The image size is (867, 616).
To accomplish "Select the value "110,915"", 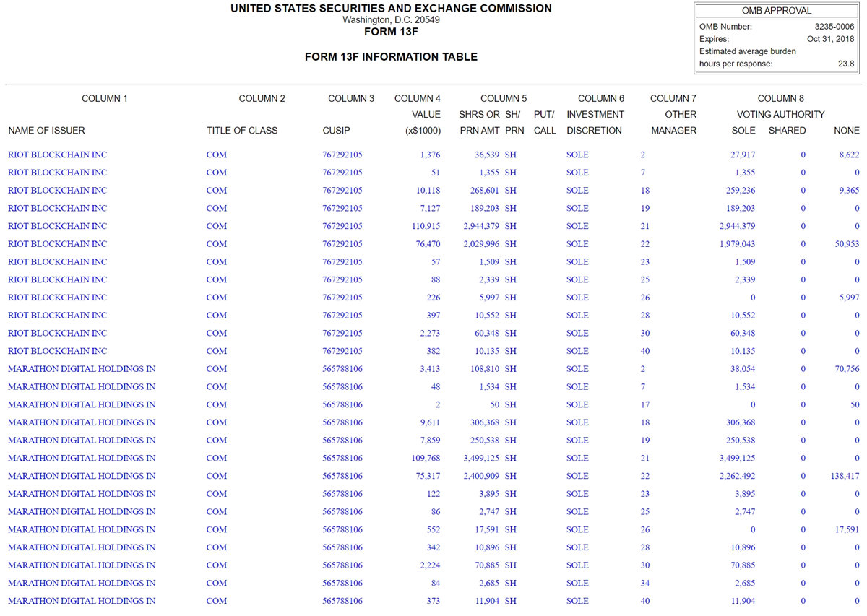I will click(x=426, y=226).
